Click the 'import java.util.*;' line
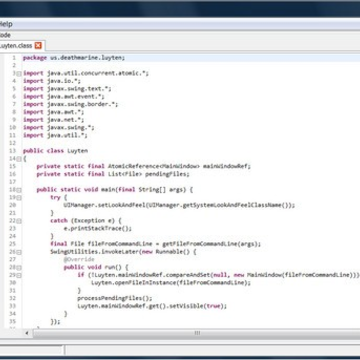 (x=55, y=135)
